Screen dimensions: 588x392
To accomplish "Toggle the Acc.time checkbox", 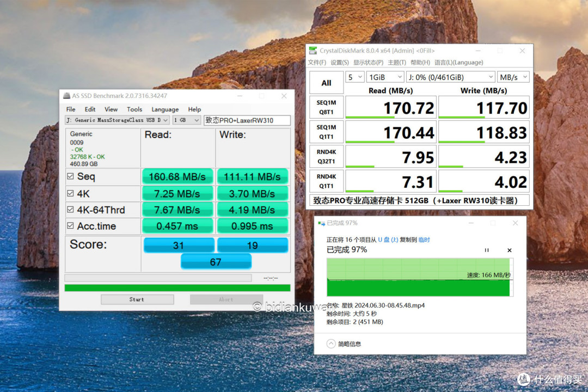I will (x=70, y=225).
